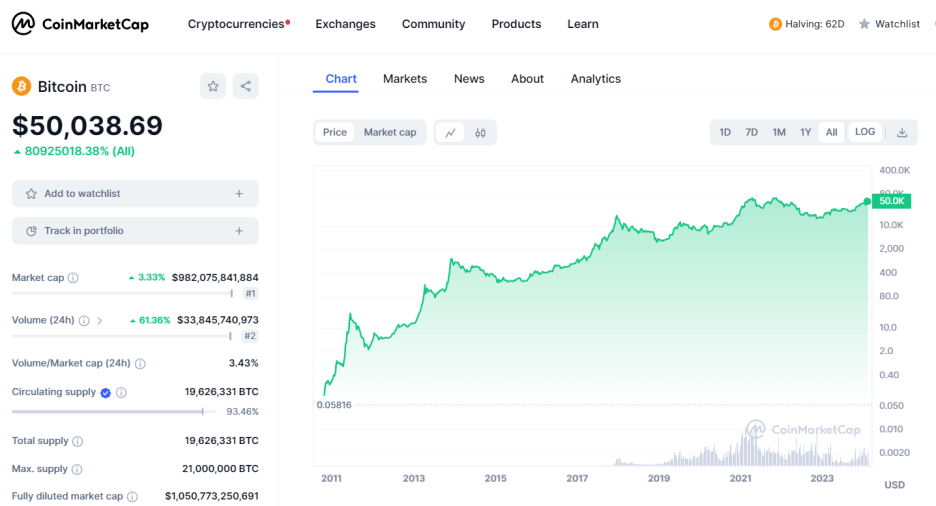Open the About tab
The image size is (936, 506).
[527, 79]
